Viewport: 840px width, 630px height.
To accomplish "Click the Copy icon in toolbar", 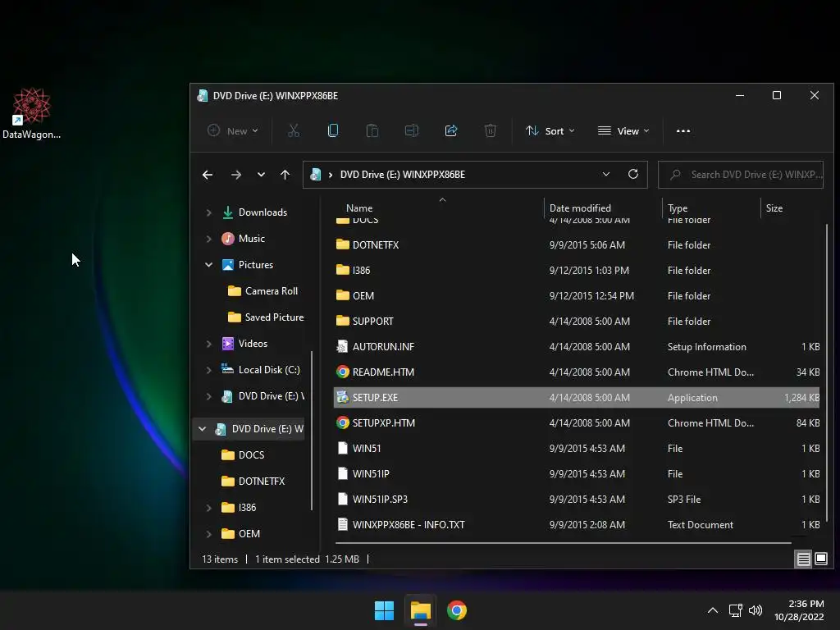I will 333,130.
